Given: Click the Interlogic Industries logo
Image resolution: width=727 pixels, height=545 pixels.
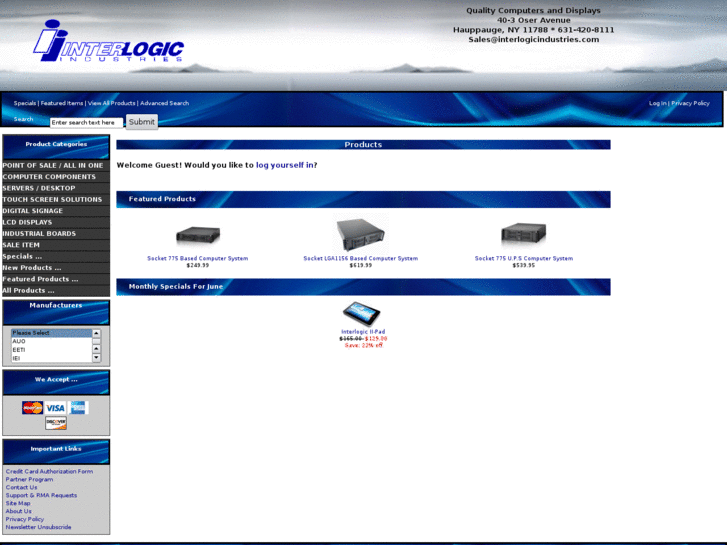Looking at the screenshot, I should pos(108,41).
